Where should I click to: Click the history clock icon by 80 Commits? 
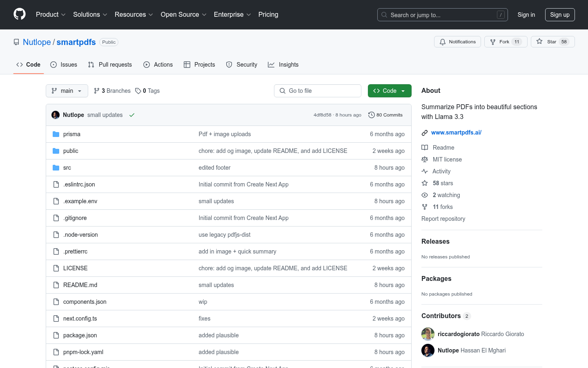[x=372, y=115]
